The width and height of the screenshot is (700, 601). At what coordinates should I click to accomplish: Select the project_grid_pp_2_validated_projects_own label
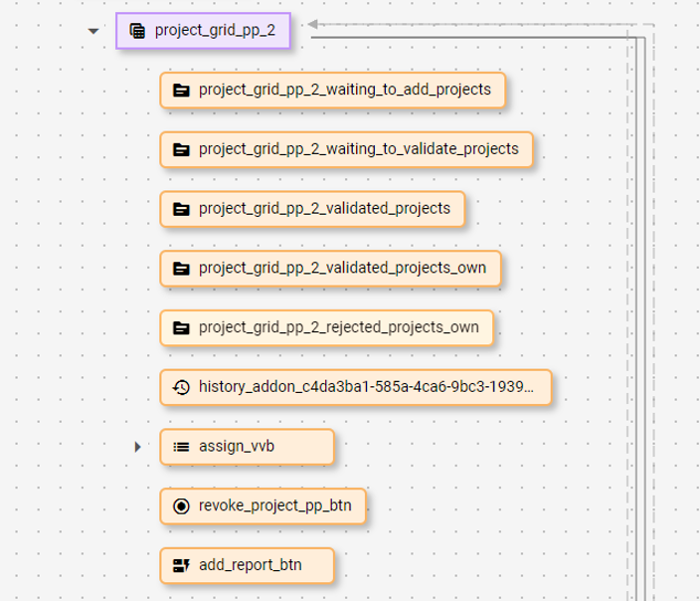tap(342, 268)
